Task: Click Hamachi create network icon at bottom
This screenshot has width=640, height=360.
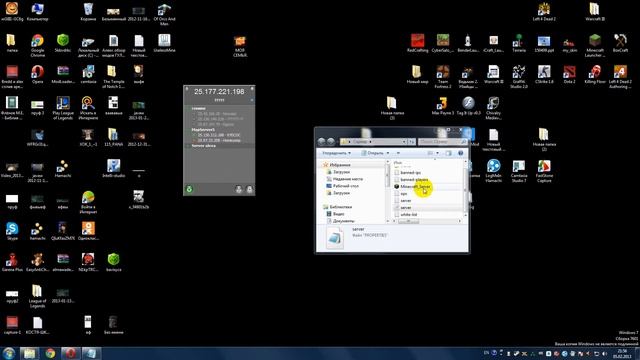Action: [239, 189]
